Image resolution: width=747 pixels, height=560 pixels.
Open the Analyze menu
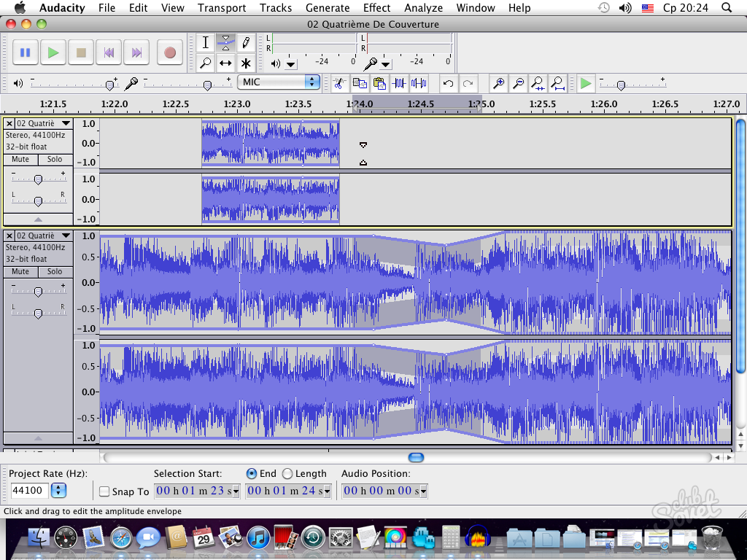pyautogui.click(x=424, y=7)
